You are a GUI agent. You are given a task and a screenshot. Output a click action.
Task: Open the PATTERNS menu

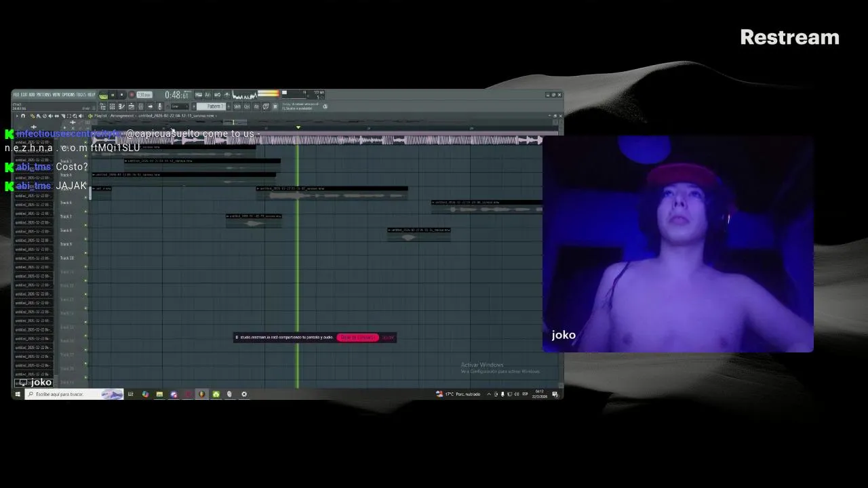click(x=44, y=94)
